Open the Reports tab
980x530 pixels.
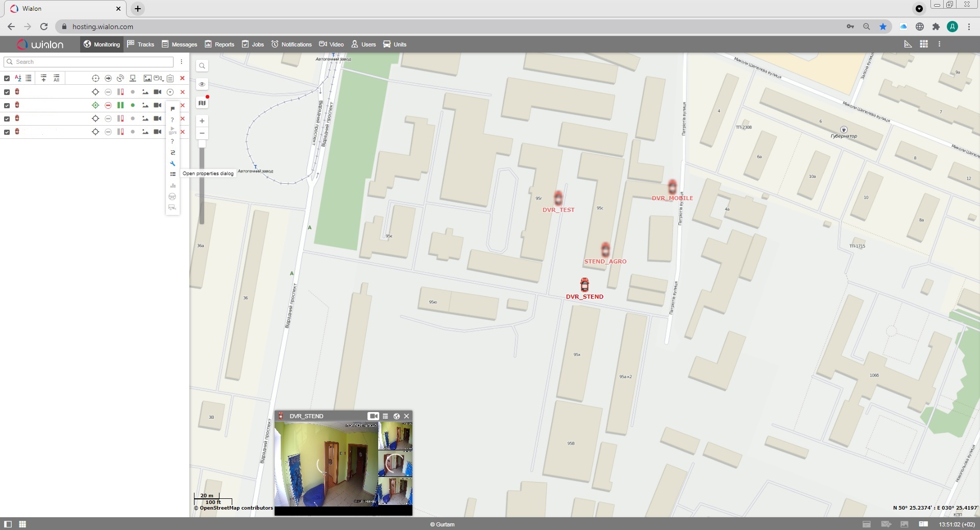pos(219,44)
